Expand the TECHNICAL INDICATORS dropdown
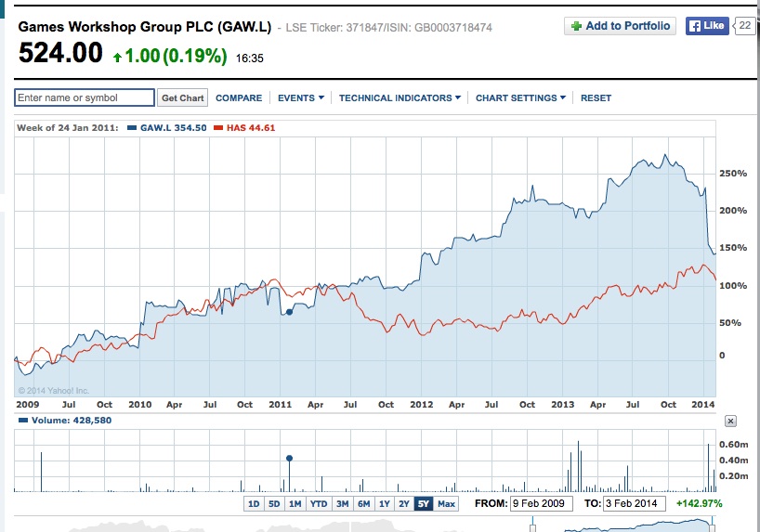The width and height of the screenshot is (760, 532). point(400,97)
